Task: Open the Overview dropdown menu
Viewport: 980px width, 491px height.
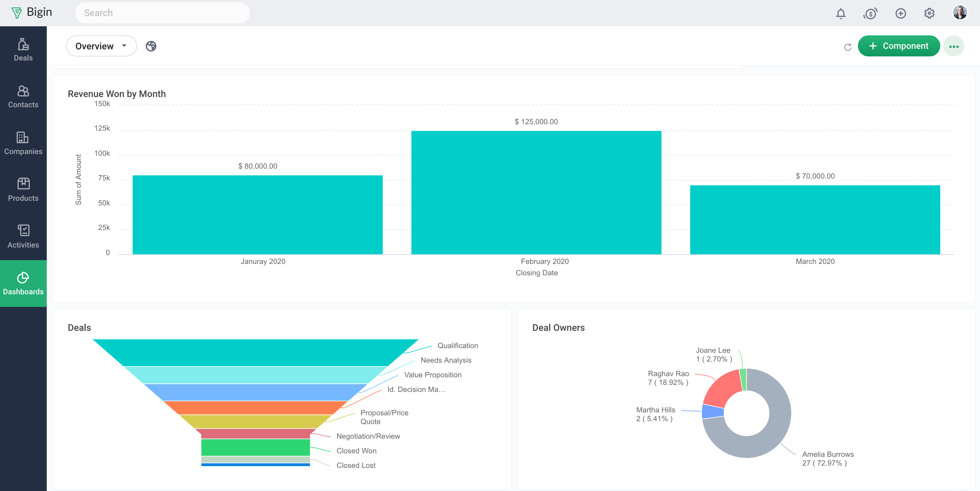Action: point(101,46)
